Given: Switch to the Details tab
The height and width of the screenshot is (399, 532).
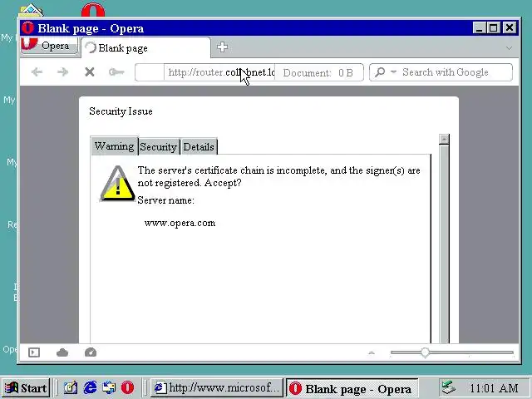Looking at the screenshot, I should click(x=199, y=147).
